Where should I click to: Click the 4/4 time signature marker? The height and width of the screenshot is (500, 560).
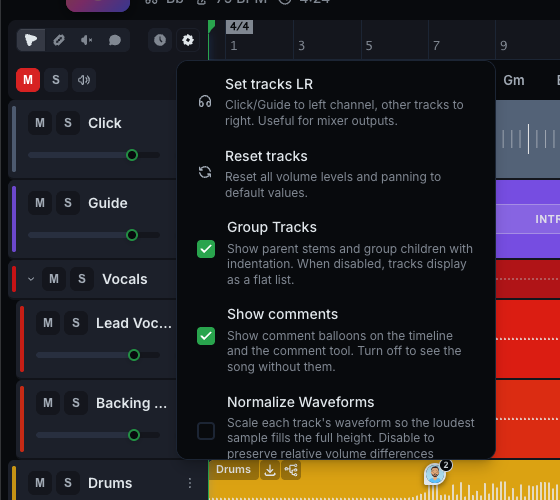(239, 26)
